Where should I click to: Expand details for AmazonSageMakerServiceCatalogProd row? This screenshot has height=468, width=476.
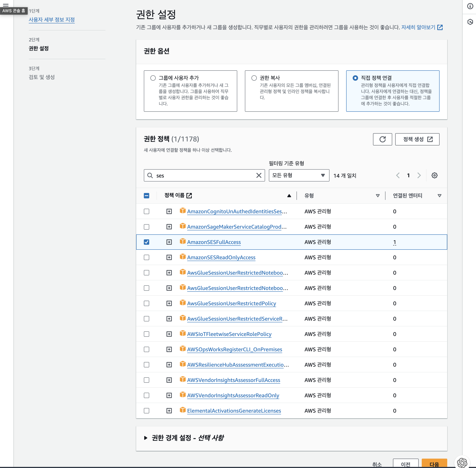[x=169, y=227]
